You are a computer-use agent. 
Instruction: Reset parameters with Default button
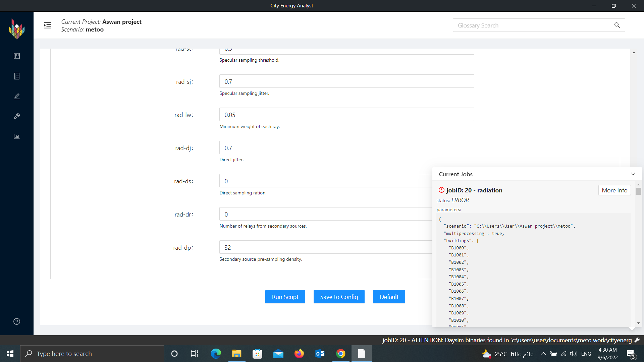pyautogui.click(x=389, y=297)
